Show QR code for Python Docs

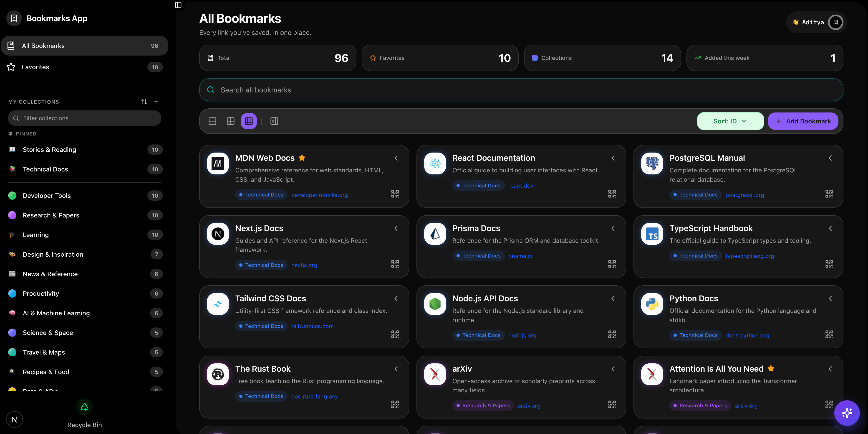pyautogui.click(x=829, y=334)
